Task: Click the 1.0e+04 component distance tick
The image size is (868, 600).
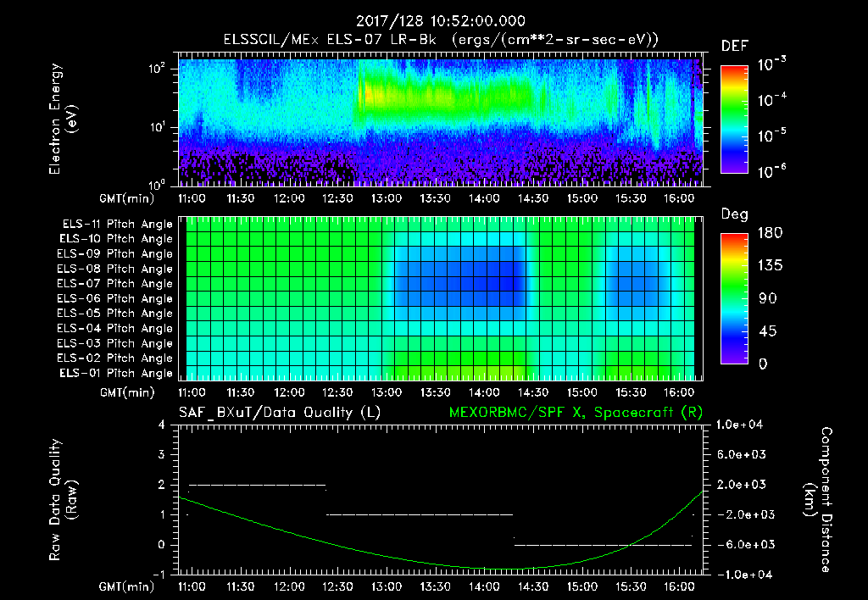Action: [739, 425]
